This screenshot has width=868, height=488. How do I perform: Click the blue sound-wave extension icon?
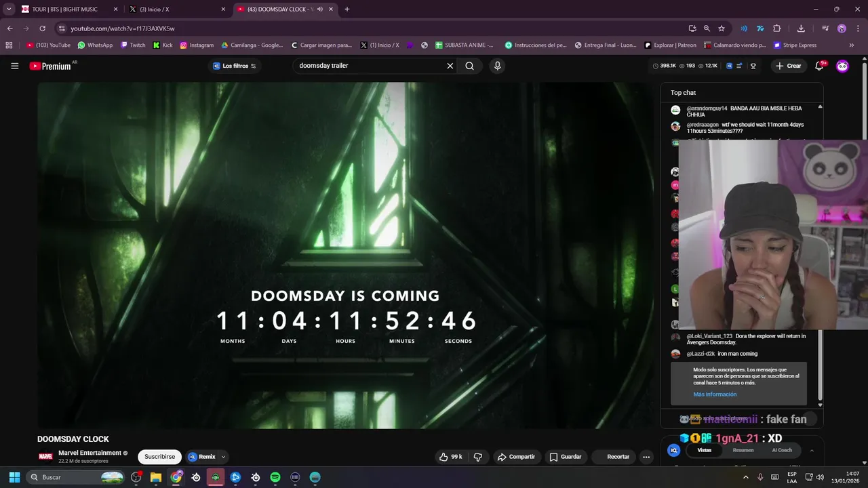[744, 28]
